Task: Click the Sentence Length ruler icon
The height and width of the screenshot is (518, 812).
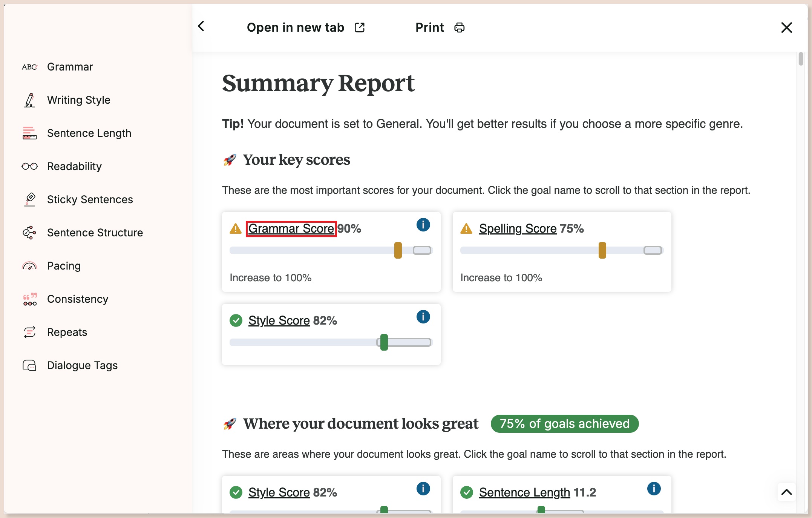Action: (29, 133)
